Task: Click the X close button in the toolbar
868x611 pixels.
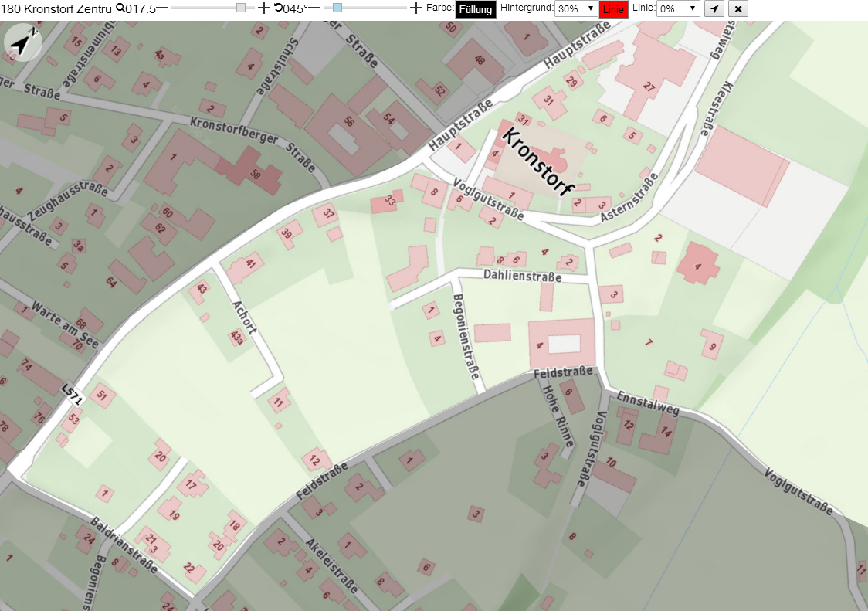Action: pos(738,8)
